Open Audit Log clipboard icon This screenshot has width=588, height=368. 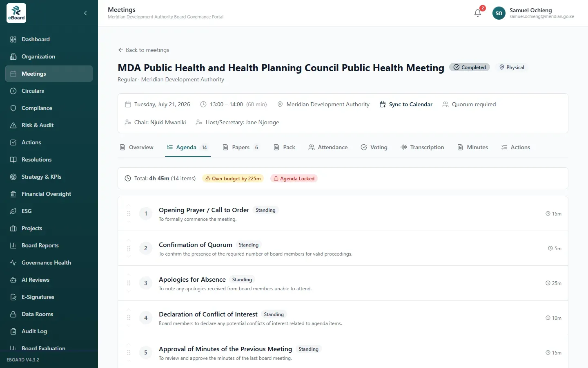pyautogui.click(x=13, y=331)
